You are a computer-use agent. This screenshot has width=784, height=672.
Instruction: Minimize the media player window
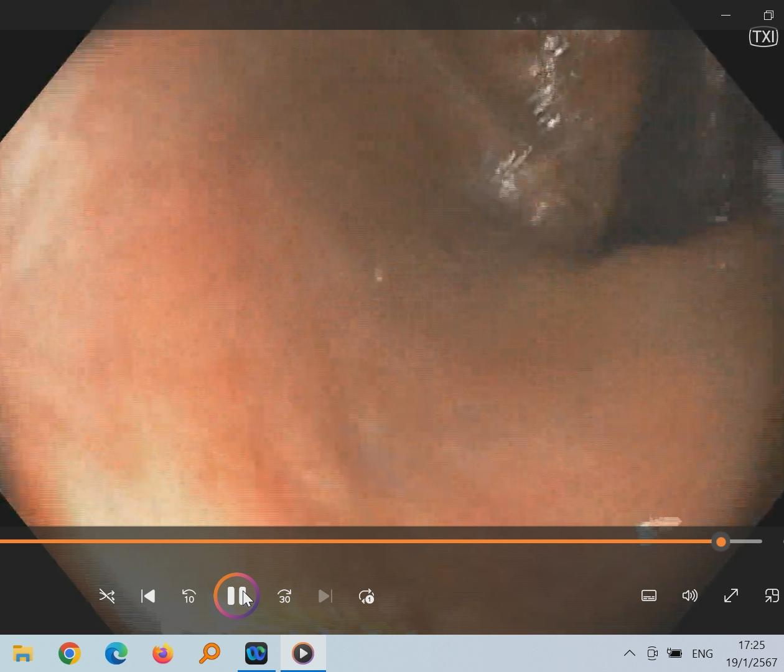(726, 15)
